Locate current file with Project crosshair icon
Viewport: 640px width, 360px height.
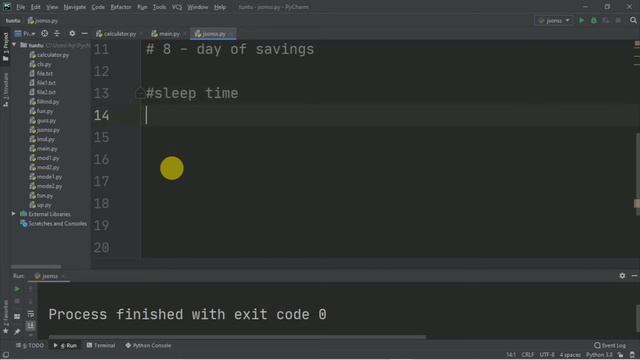(x=44, y=33)
